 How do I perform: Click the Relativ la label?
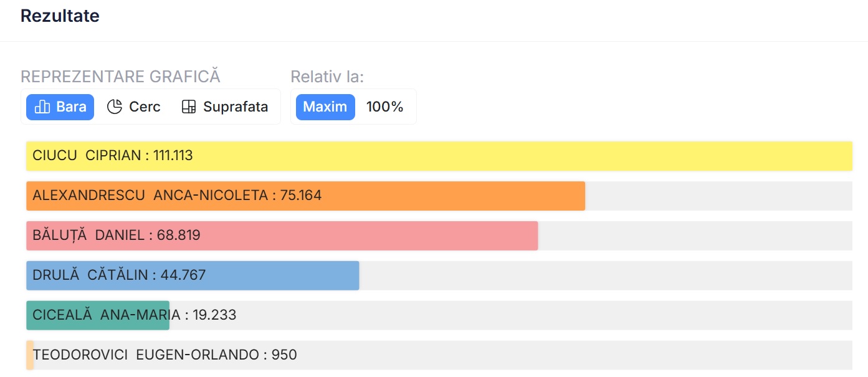[327, 77]
